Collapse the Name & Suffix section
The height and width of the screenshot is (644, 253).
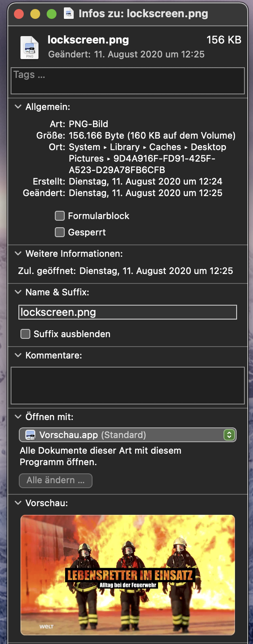tap(18, 292)
